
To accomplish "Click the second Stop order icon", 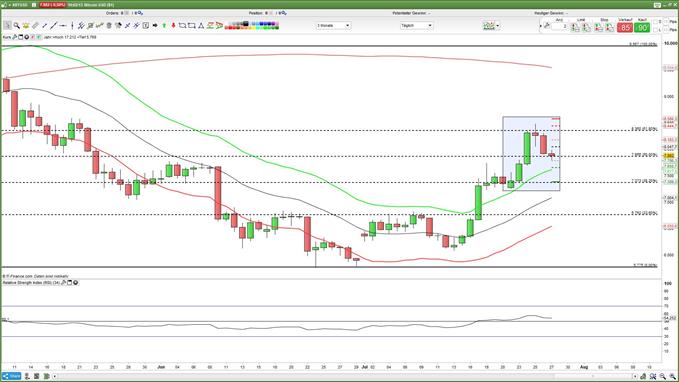I will (610, 27).
